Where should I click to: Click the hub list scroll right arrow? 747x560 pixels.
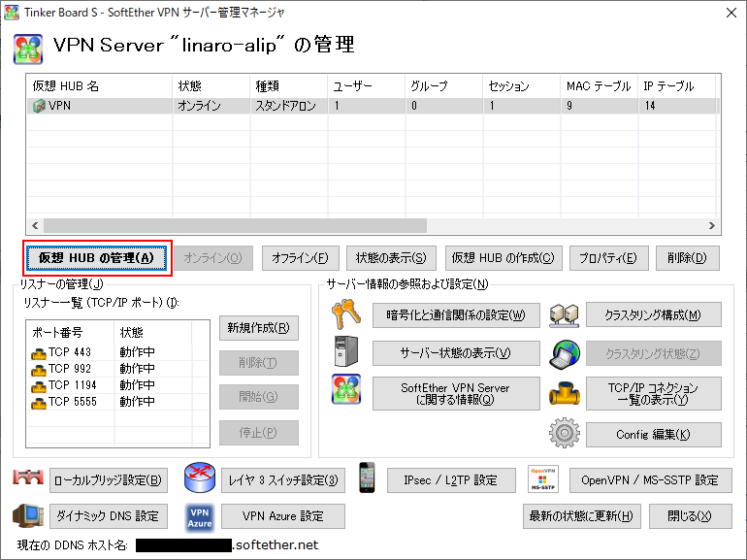712,225
